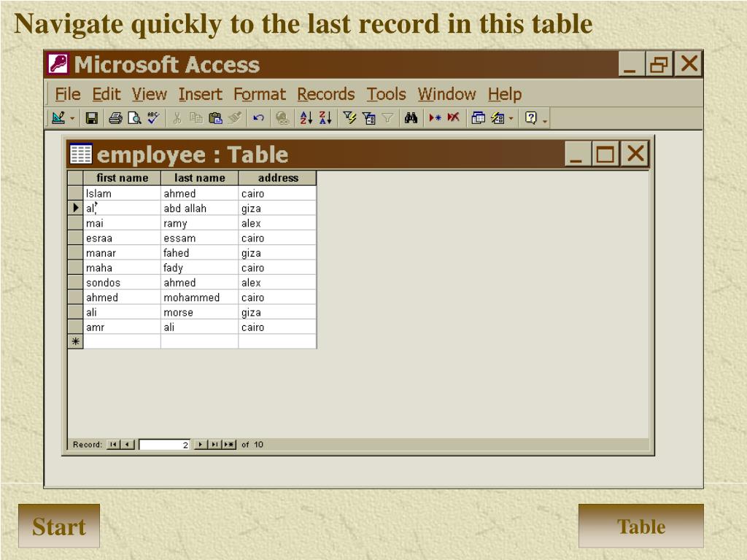
Task: Click the Save icon in the toolbar
Action: pos(92,118)
